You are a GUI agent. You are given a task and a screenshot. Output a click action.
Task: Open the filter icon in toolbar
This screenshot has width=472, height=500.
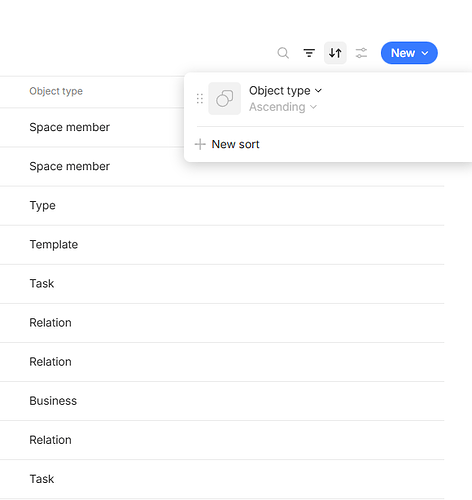pyautogui.click(x=309, y=53)
